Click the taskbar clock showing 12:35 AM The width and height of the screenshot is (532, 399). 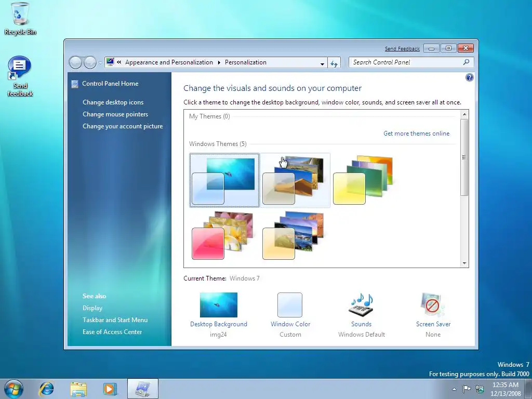pyautogui.click(x=506, y=389)
